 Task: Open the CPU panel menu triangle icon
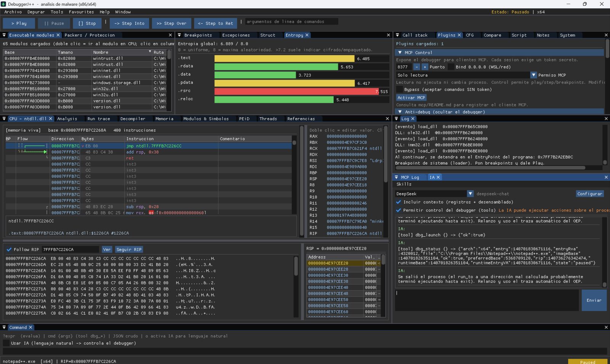(4, 119)
